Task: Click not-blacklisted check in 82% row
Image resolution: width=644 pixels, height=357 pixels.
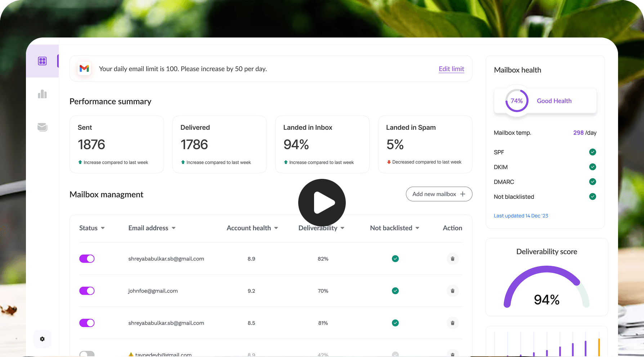Action: click(395, 259)
